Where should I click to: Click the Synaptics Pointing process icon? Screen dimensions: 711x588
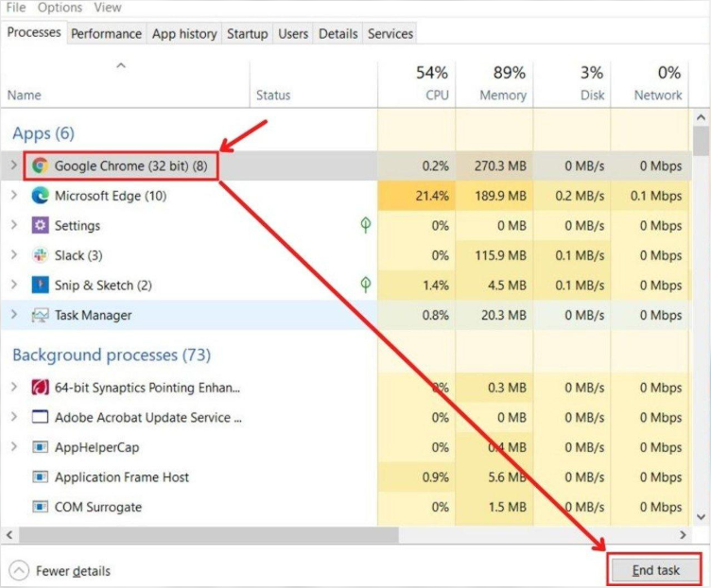point(40,388)
